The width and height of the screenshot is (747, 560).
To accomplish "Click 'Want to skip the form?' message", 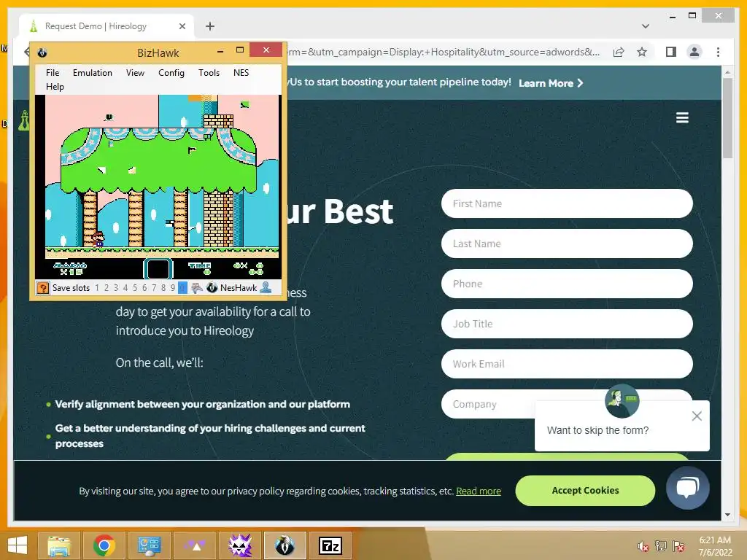I will (x=597, y=430).
